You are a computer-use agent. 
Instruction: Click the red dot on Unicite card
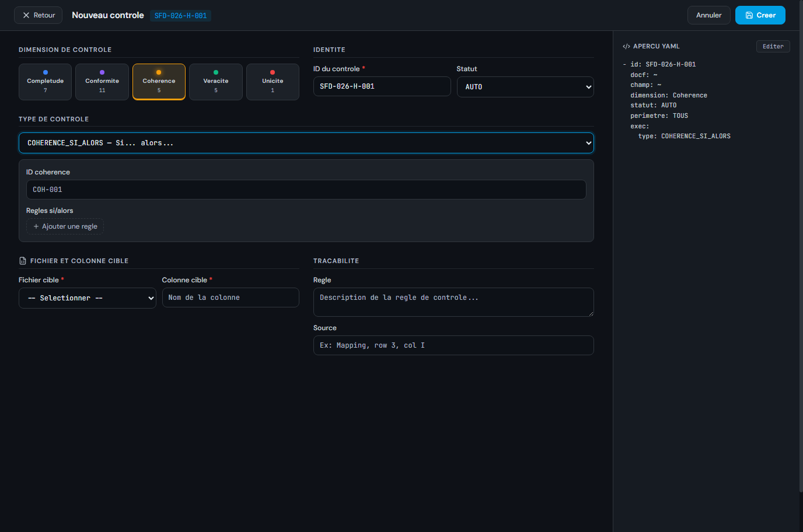coord(273,72)
